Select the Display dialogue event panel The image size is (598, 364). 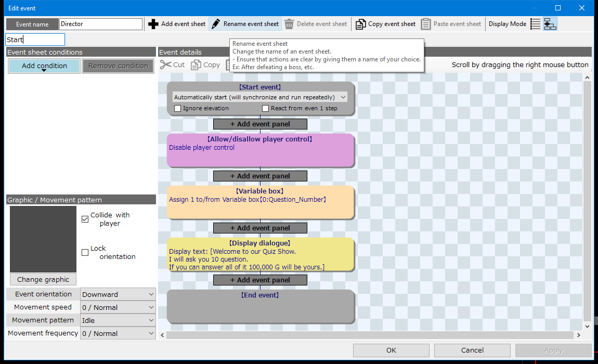coord(261,254)
